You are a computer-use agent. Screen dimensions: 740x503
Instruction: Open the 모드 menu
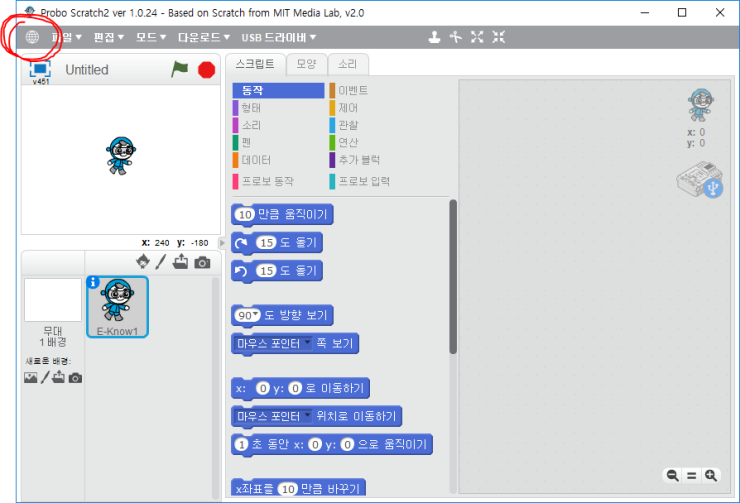[151, 37]
